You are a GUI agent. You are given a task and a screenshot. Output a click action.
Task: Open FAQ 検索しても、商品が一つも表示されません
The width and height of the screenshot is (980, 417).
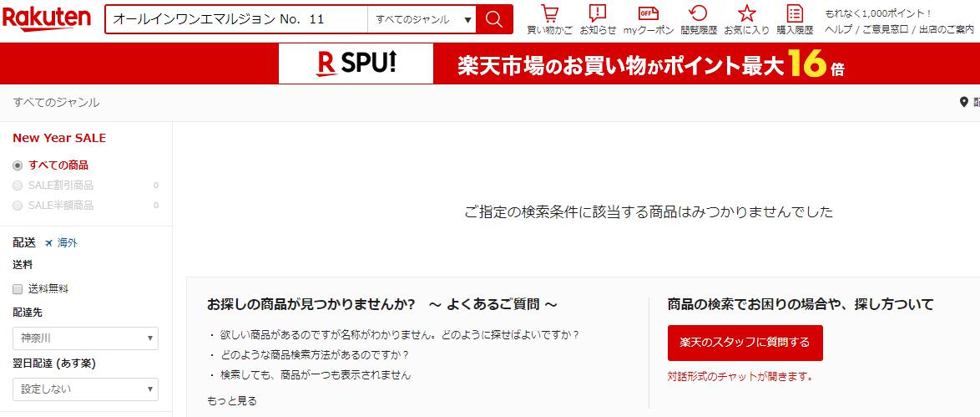316,375
